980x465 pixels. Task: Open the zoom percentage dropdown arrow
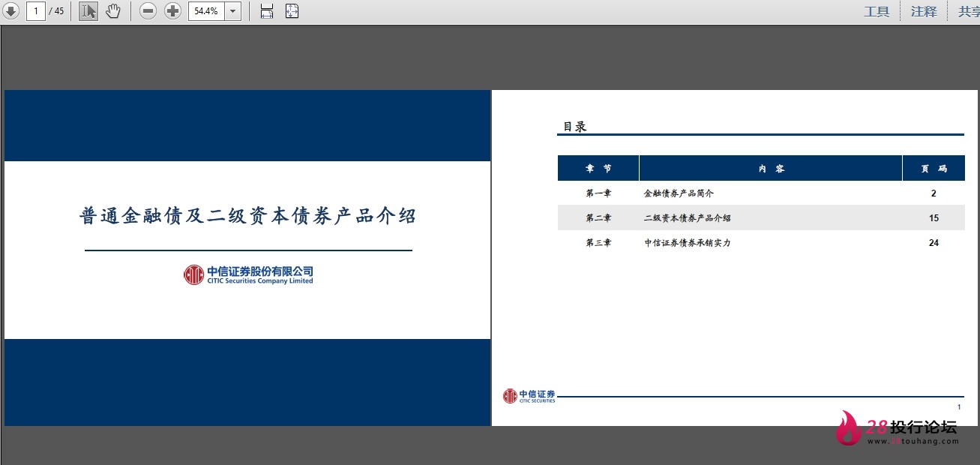232,11
